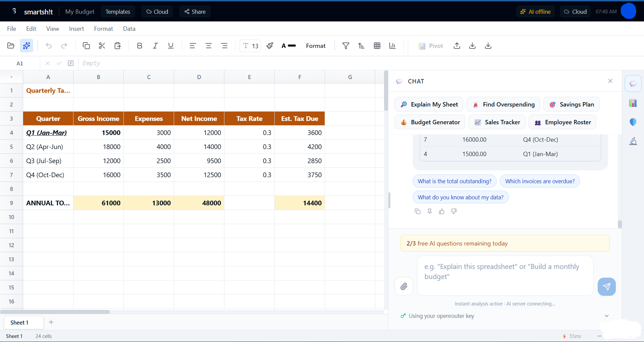This screenshot has width=644, height=342.
Task: Click the last download icon in toolbar
Action: [488, 46]
